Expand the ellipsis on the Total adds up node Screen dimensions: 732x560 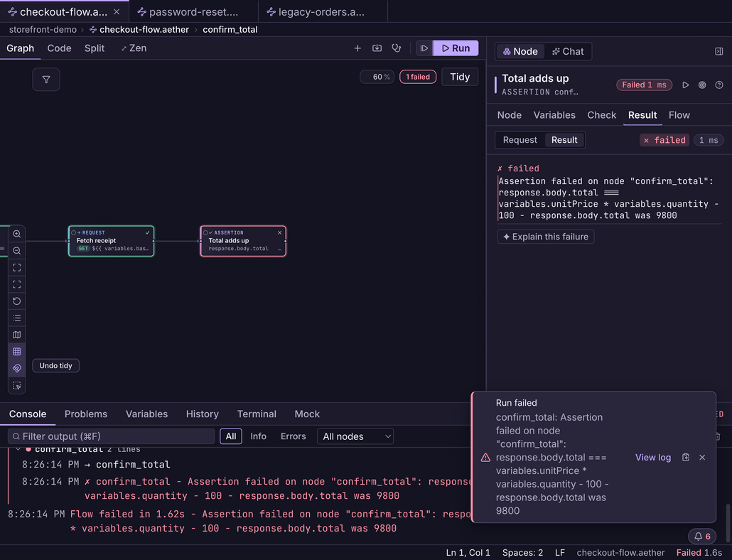click(x=279, y=249)
